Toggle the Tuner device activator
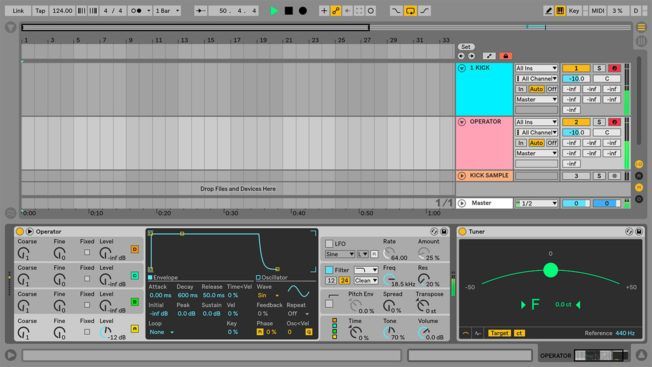This screenshot has width=652, height=367. click(462, 232)
